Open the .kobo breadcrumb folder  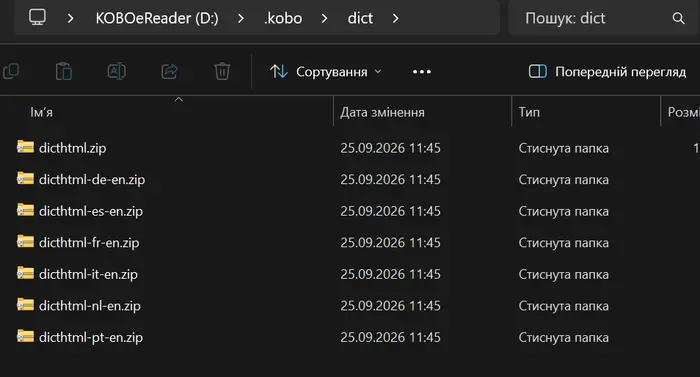pyautogui.click(x=283, y=18)
